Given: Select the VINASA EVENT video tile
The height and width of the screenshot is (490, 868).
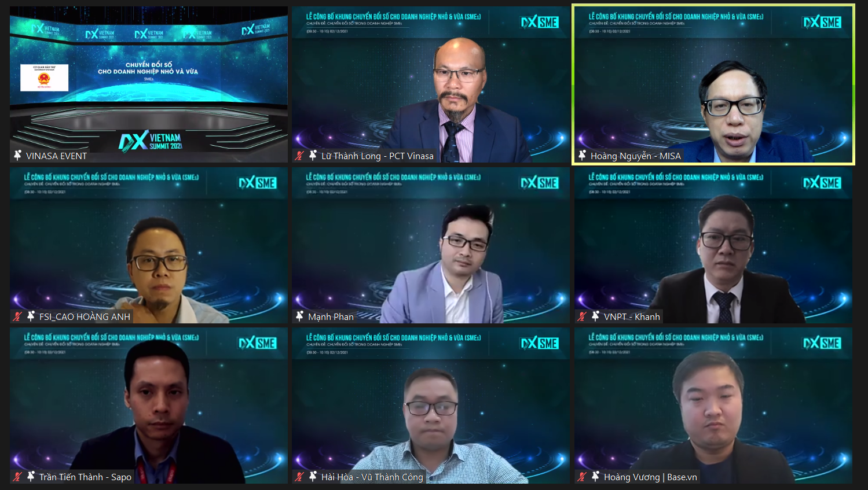Looking at the screenshot, I should click(x=149, y=84).
